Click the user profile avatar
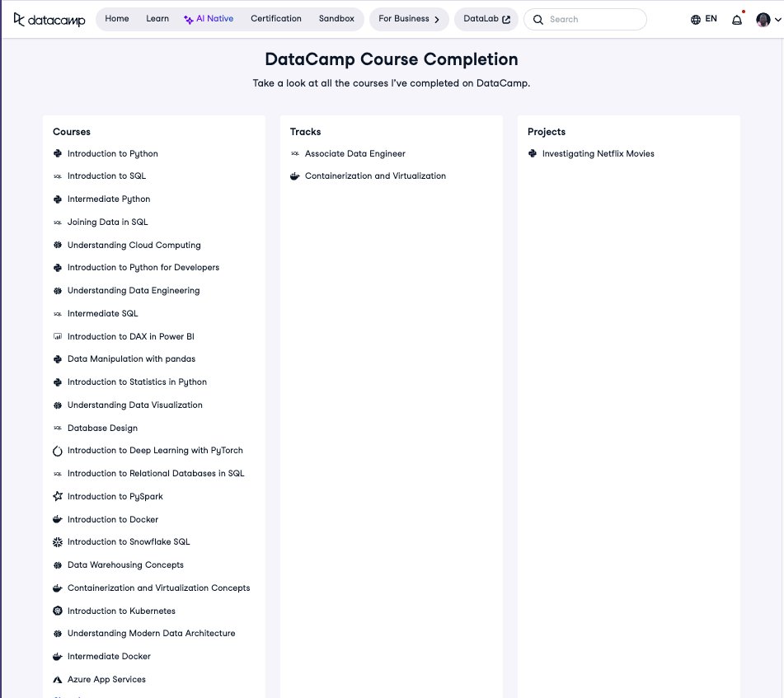This screenshot has height=698, width=784. 763,20
